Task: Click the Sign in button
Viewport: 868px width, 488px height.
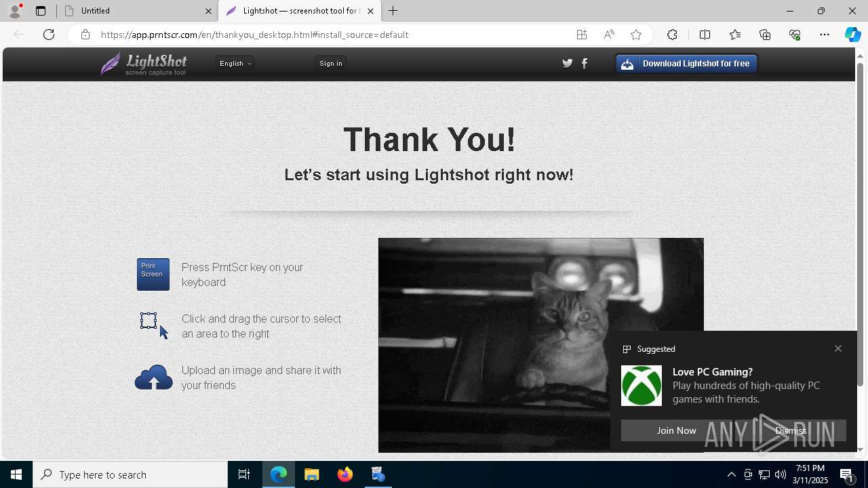Action: click(331, 63)
